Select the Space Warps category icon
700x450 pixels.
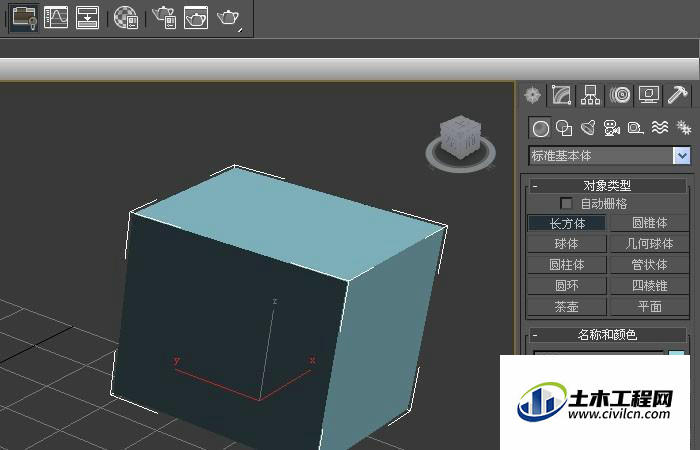coord(659,128)
